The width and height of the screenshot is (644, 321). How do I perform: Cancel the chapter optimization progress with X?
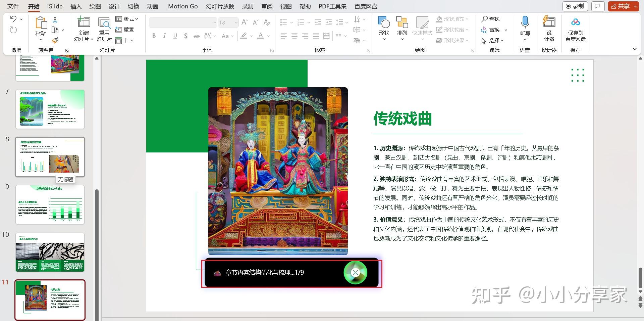[x=356, y=273]
